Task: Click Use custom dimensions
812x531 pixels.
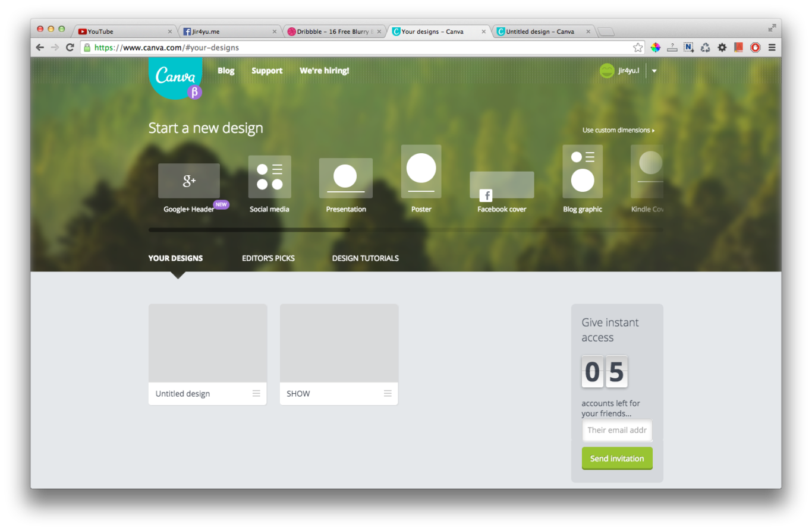Action: coord(618,130)
